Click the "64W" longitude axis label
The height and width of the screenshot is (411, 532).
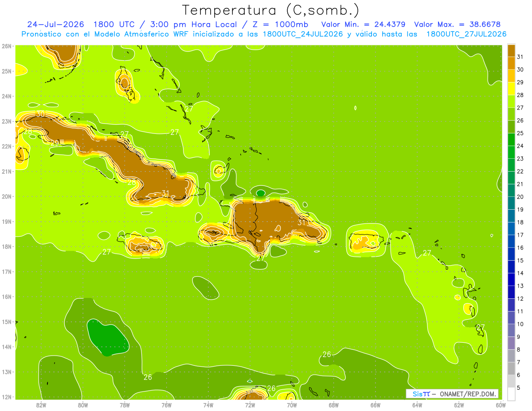(417, 404)
